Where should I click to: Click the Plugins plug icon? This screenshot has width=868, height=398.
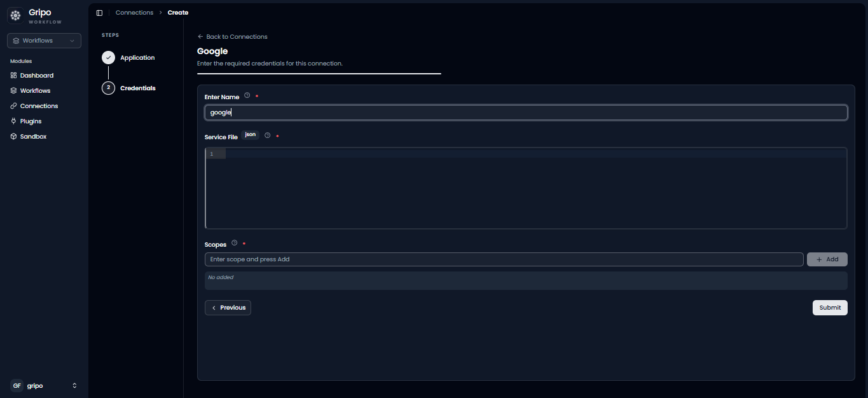tap(13, 121)
